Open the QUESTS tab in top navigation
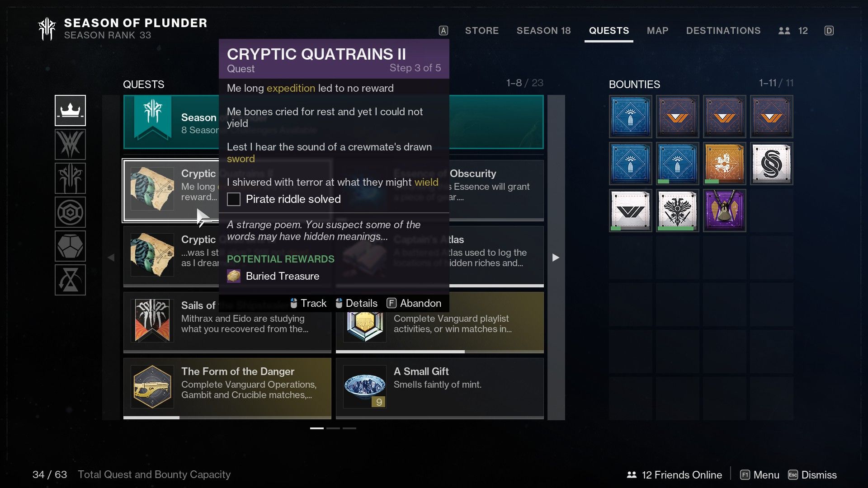Image resolution: width=868 pixels, height=488 pixels. (609, 30)
